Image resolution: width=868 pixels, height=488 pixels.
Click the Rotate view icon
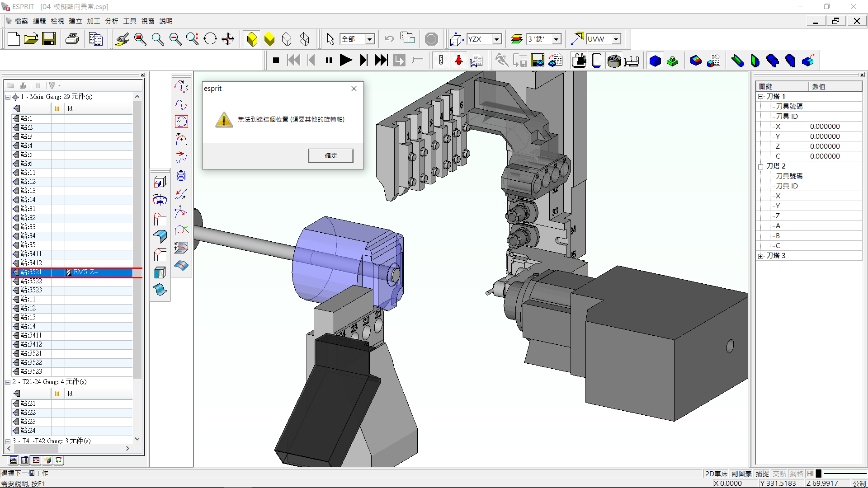tap(210, 39)
